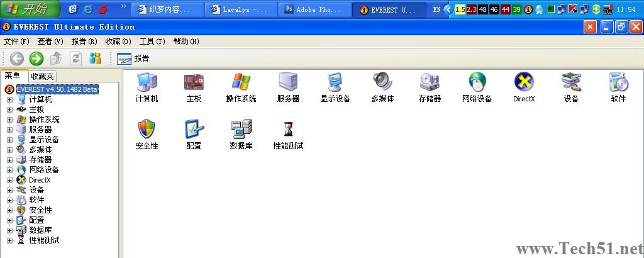Image resolution: width=644 pixels, height=258 pixels.
Task: Click the users toolbar icon
Action: (96, 59)
